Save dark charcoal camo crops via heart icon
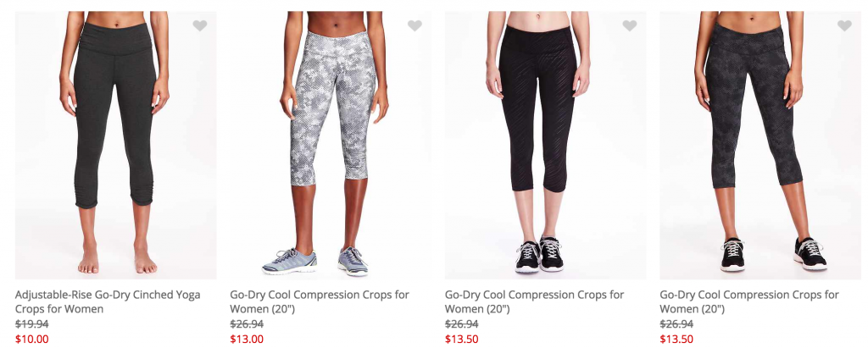 click(x=844, y=25)
